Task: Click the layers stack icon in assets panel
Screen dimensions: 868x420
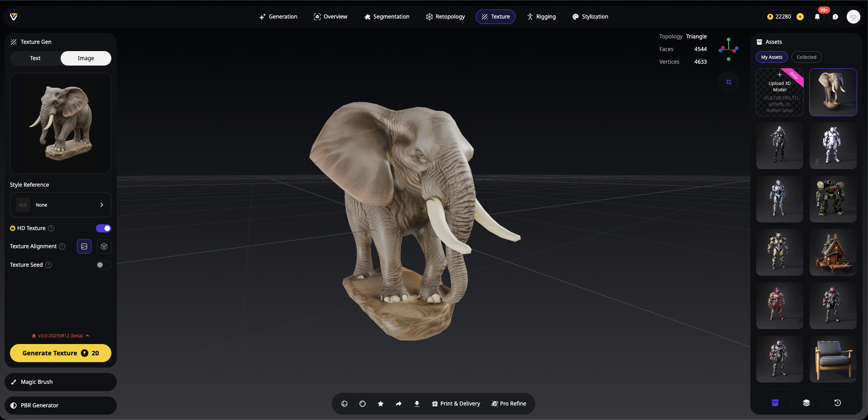Action: (806, 403)
